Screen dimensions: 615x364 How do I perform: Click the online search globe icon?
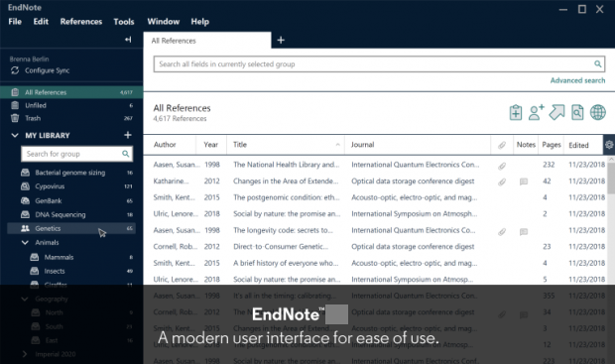[x=598, y=112]
